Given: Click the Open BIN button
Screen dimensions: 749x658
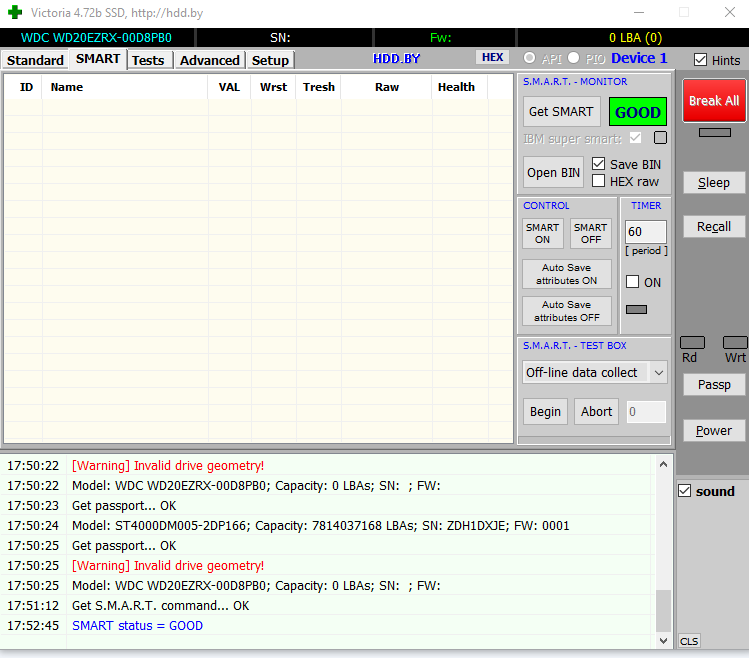Looking at the screenshot, I should [553, 172].
